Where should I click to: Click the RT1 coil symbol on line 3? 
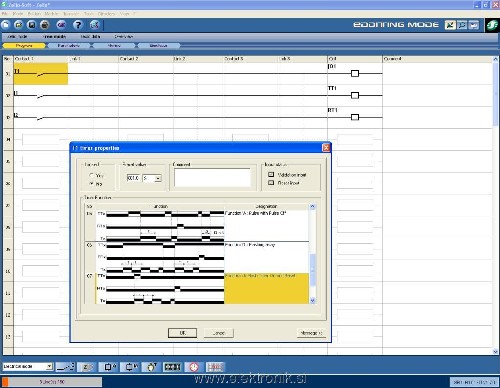tap(355, 117)
